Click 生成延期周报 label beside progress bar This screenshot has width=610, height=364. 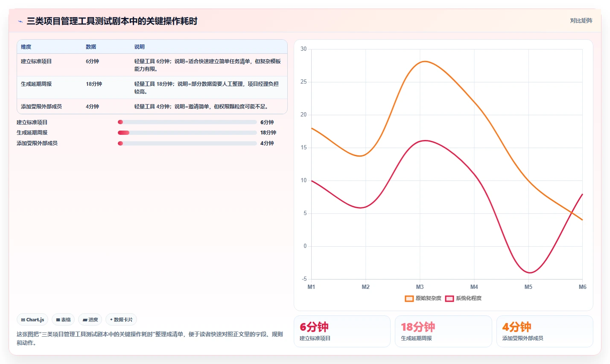click(32, 133)
